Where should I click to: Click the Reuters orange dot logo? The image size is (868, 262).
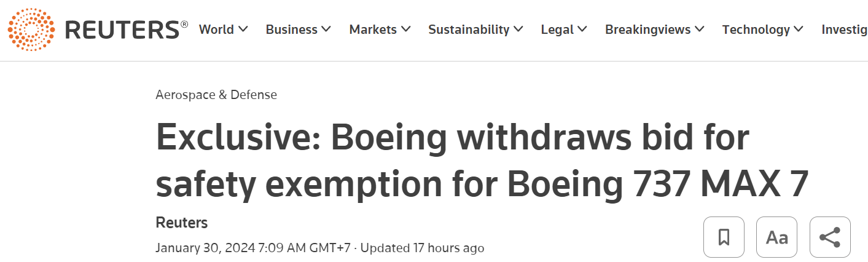[31, 30]
